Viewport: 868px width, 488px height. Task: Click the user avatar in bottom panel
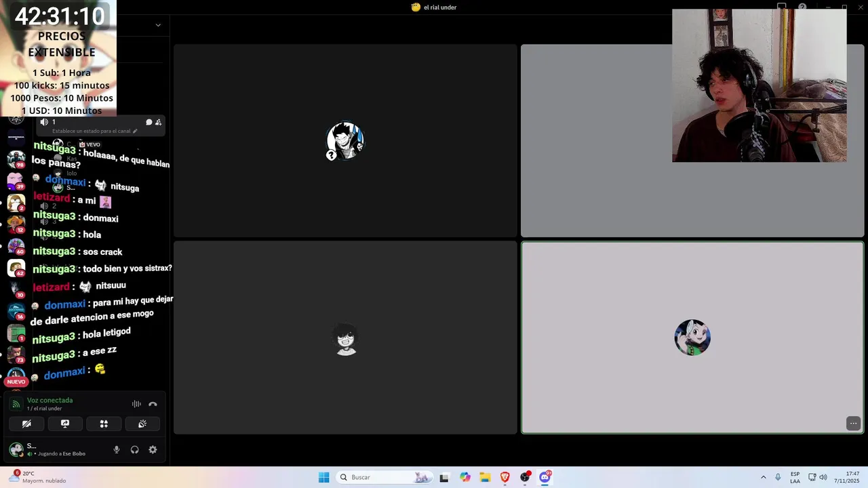pos(16,449)
